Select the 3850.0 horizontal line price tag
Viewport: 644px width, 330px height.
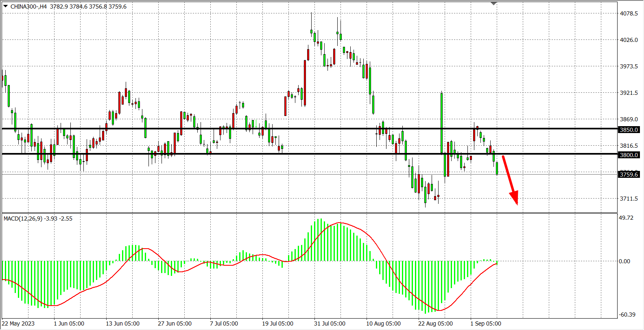pyautogui.click(x=629, y=130)
